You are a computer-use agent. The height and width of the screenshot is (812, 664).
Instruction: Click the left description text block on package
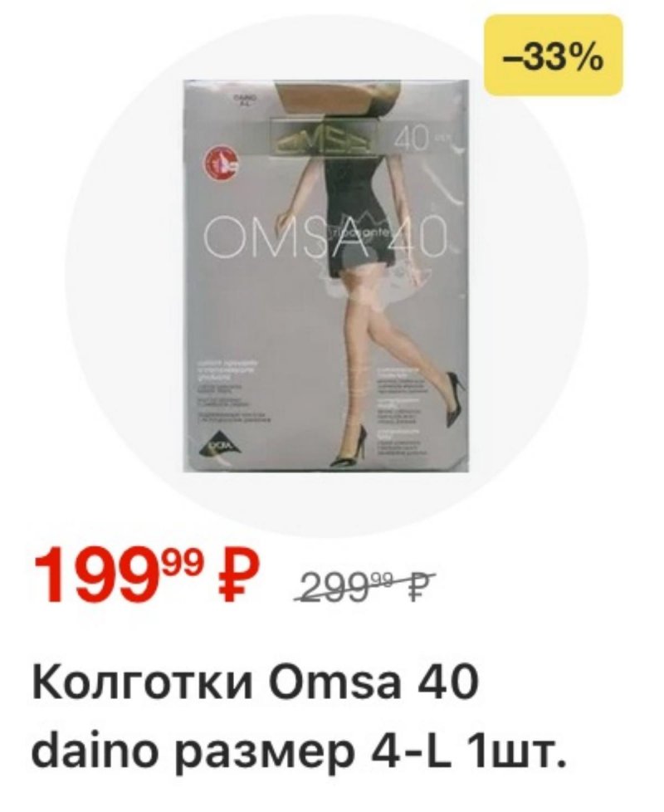pyautogui.click(x=232, y=393)
